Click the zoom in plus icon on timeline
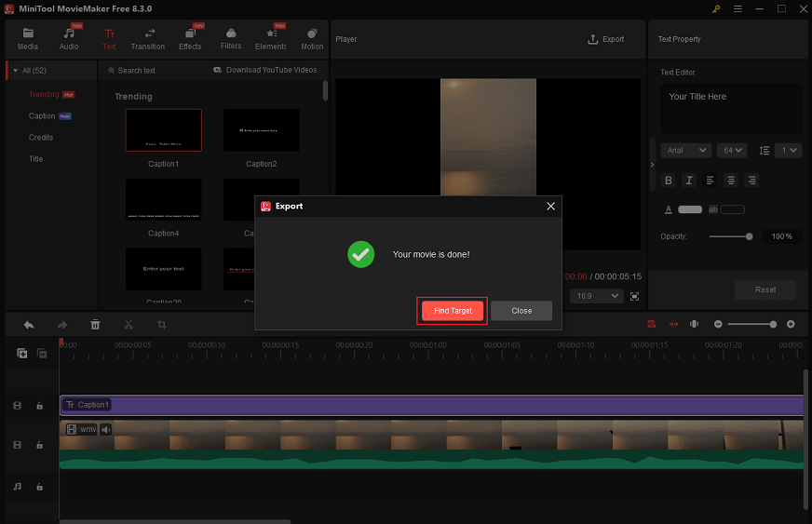Screen dimensions: 812x524 [791, 324]
